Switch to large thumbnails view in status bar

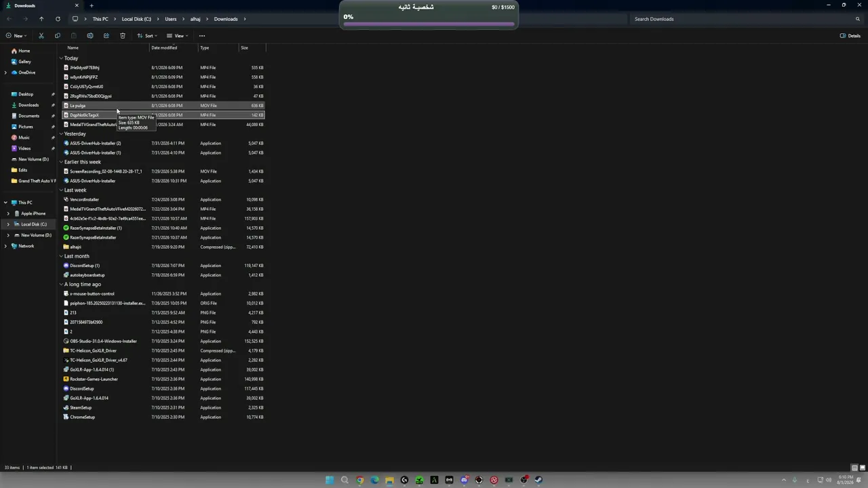tap(862, 468)
